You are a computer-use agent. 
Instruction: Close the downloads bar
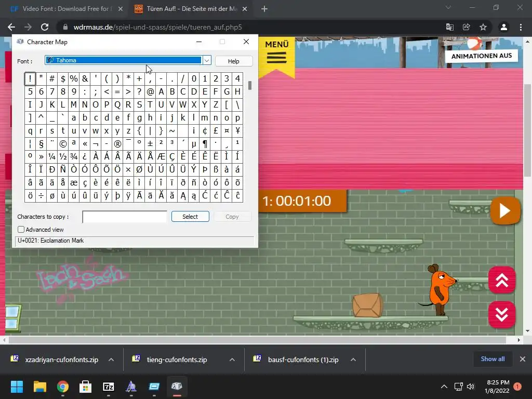[523, 359]
